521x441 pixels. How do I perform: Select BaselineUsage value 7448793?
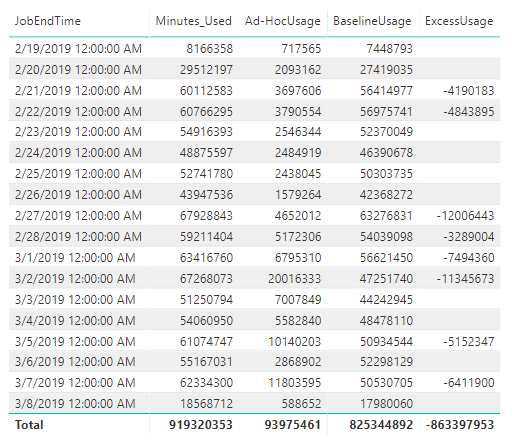pyautogui.click(x=390, y=49)
